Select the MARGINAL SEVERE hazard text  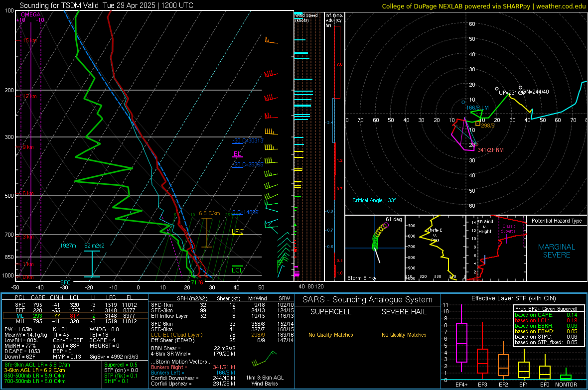(x=557, y=251)
